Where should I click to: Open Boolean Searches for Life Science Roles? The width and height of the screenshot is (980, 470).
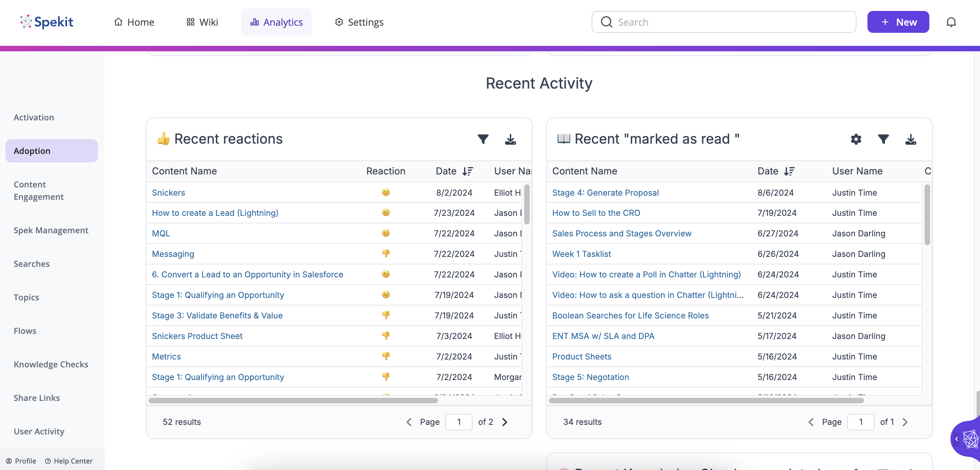click(x=630, y=316)
